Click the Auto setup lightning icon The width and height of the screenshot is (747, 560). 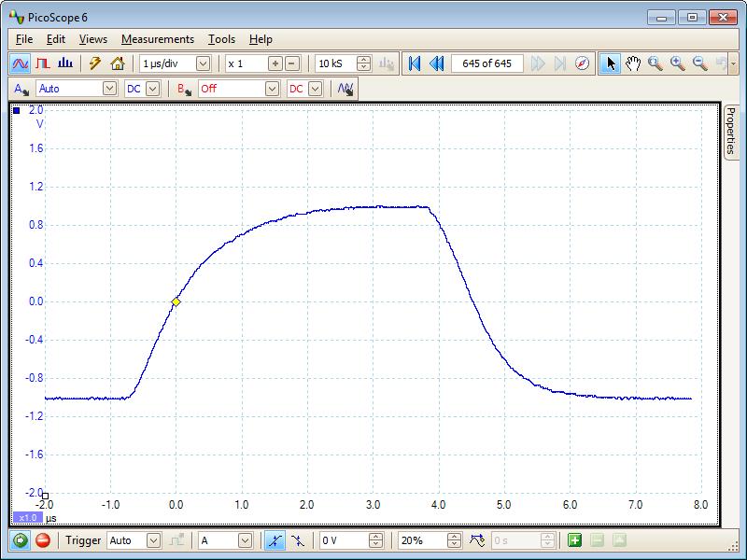point(95,63)
